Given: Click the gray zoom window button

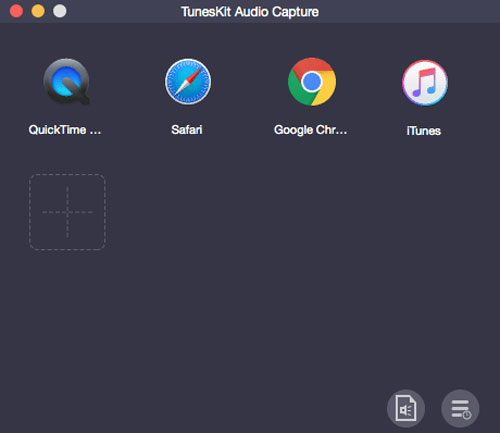Looking at the screenshot, I should (x=60, y=11).
